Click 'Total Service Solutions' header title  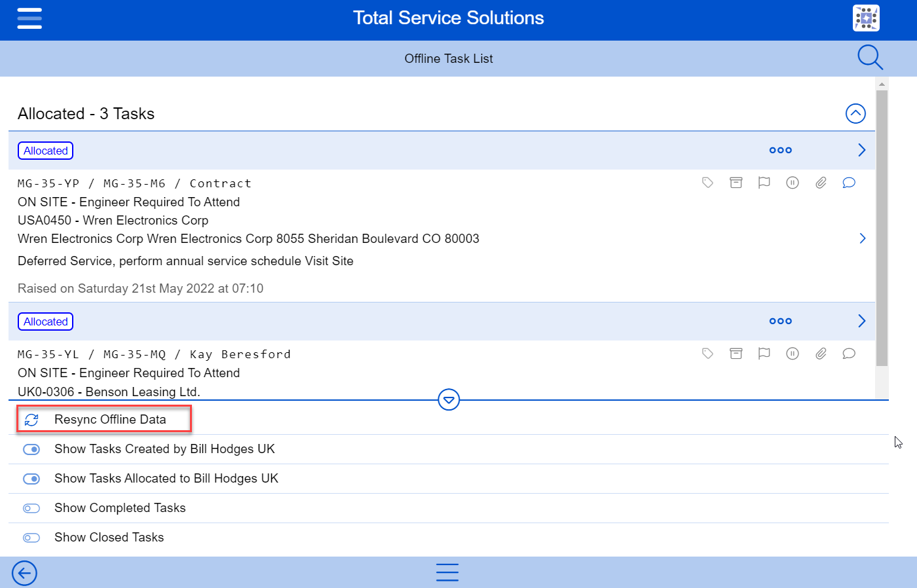point(449,18)
